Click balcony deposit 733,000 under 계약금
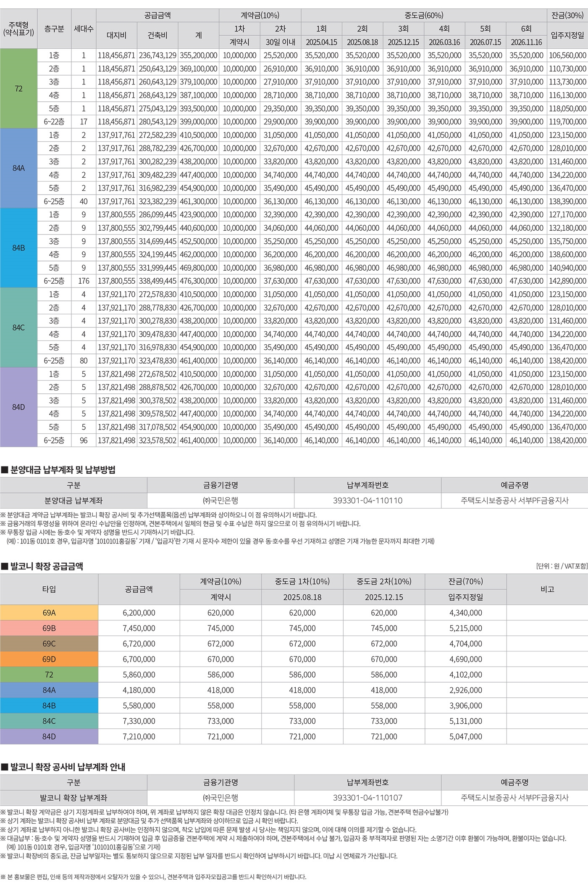Image resolution: width=588 pixels, height=886 pixels. tap(220, 721)
